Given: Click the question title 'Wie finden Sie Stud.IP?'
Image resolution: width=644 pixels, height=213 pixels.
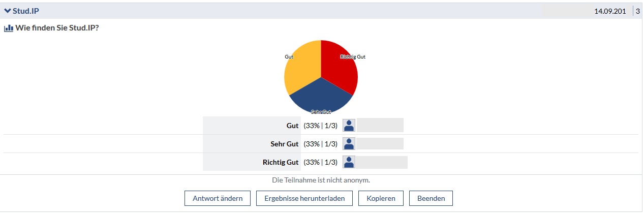Looking at the screenshot, I should click(57, 28).
